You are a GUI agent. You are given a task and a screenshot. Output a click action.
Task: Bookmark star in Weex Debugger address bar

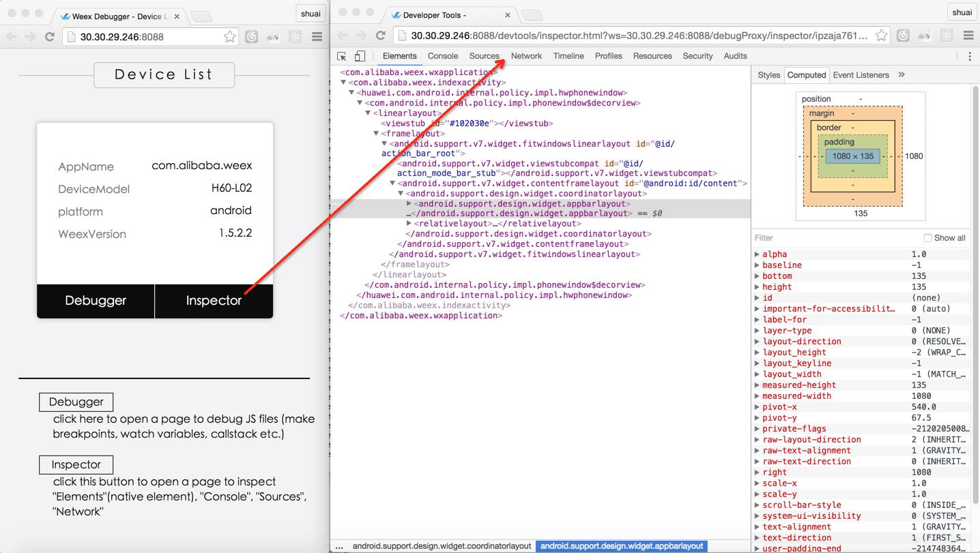pos(230,37)
